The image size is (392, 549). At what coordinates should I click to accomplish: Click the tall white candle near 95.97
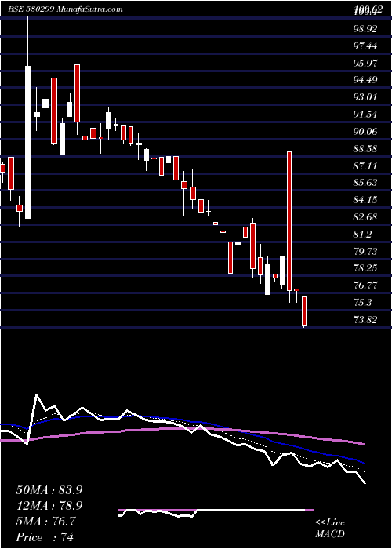pyautogui.click(x=28, y=142)
